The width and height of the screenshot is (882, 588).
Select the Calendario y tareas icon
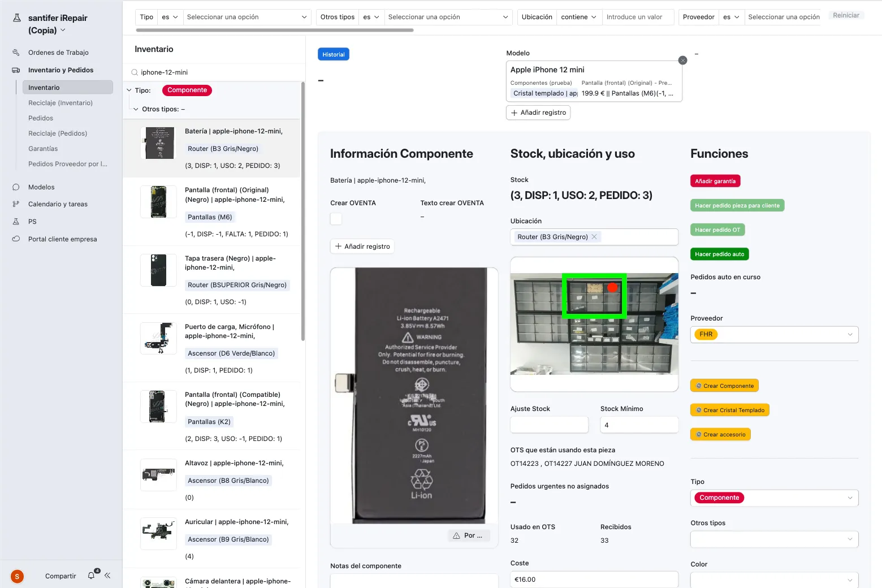coord(15,204)
